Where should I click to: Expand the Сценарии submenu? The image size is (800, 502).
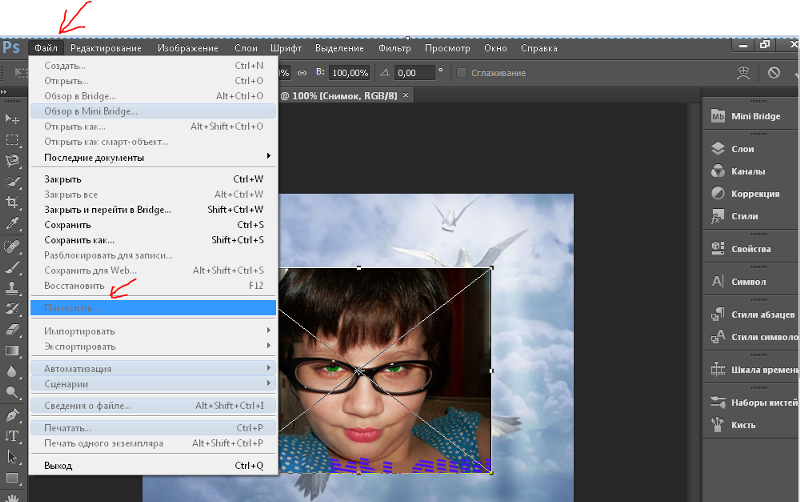pos(153,384)
